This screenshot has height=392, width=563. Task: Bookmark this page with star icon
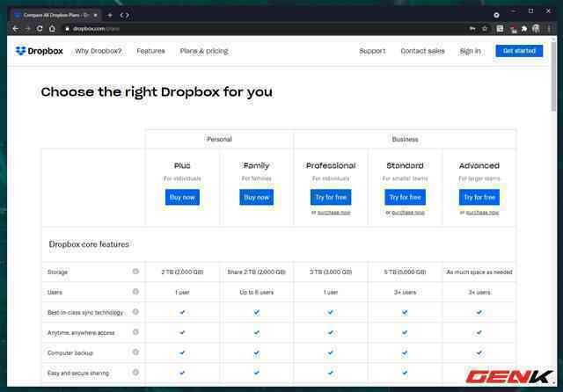[x=485, y=29]
